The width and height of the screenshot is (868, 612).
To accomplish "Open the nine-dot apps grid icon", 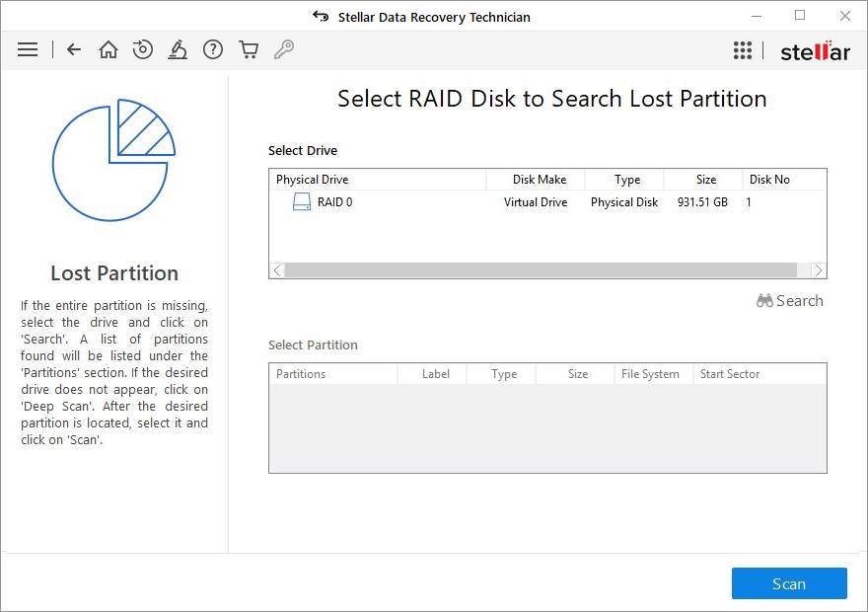I will (743, 50).
